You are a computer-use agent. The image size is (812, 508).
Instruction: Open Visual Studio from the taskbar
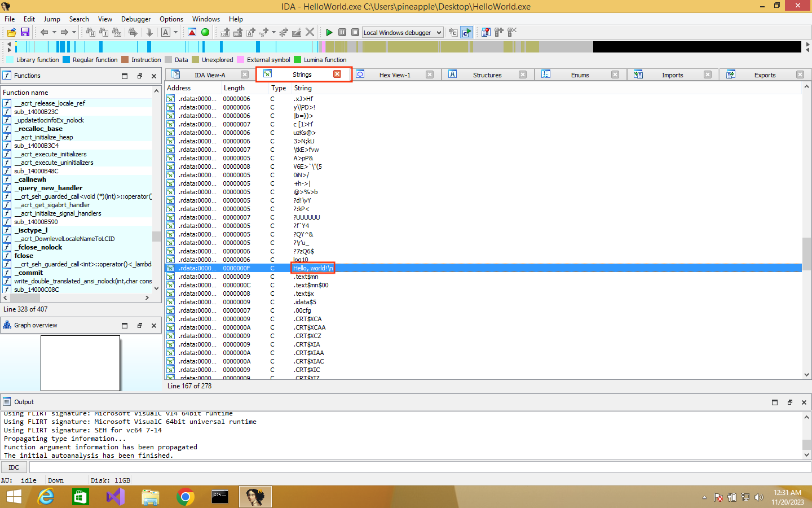pos(115,497)
